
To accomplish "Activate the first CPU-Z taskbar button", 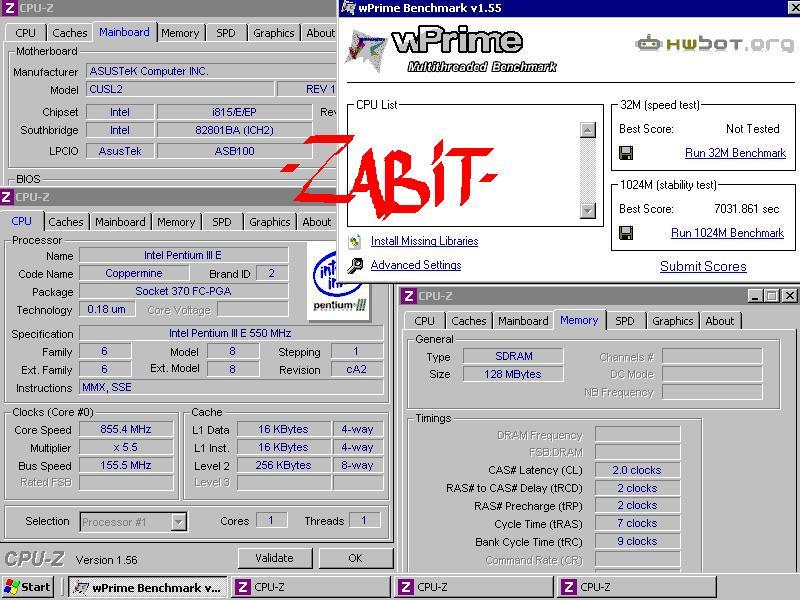I will click(x=311, y=587).
